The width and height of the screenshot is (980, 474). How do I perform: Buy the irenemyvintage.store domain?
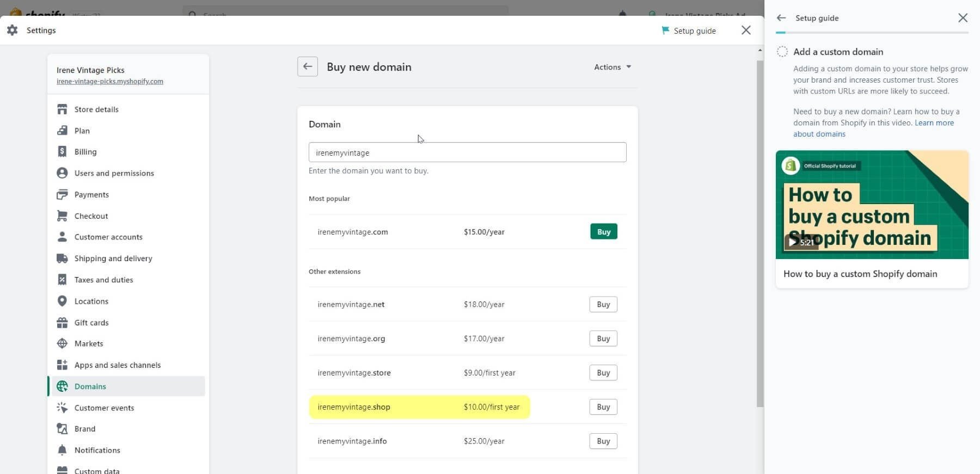coord(603,373)
